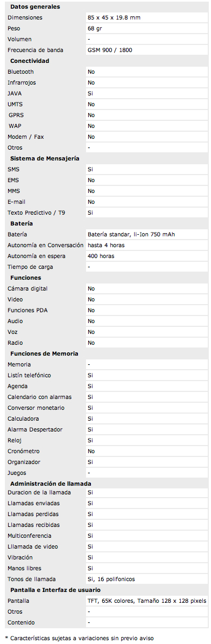Click the Autonomía en Conversación label

(x=45, y=245)
